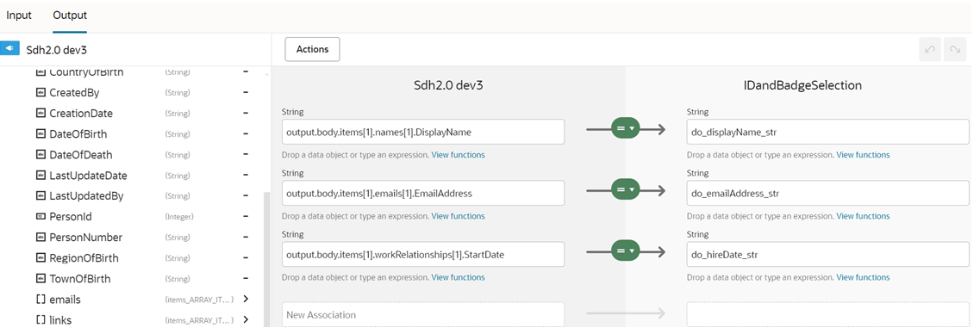Click the emails array bracket icon

pyautogui.click(x=41, y=300)
